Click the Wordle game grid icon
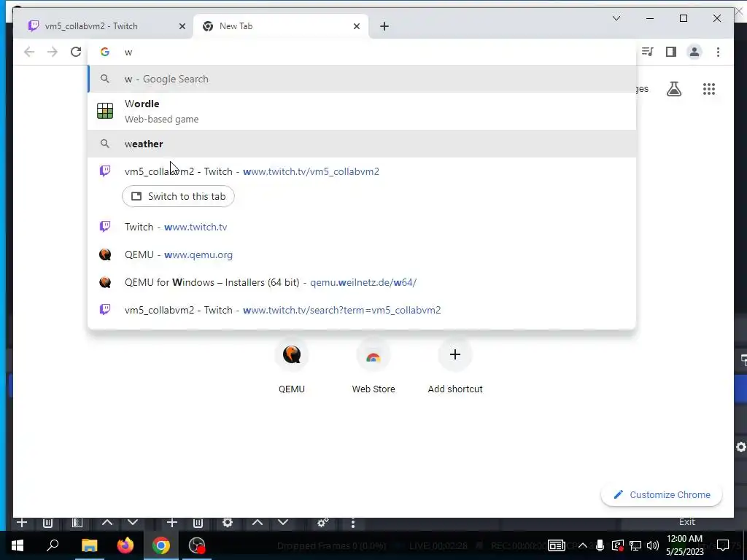747x560 pixels. point(105,111)
